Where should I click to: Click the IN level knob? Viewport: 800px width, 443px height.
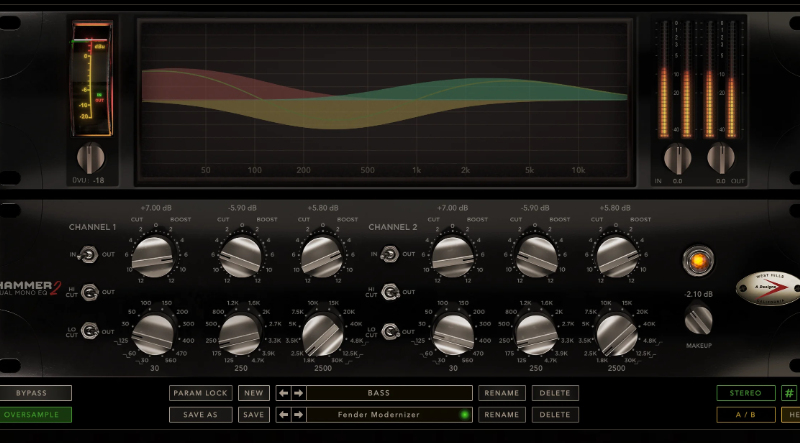click(x=678, y=158)
